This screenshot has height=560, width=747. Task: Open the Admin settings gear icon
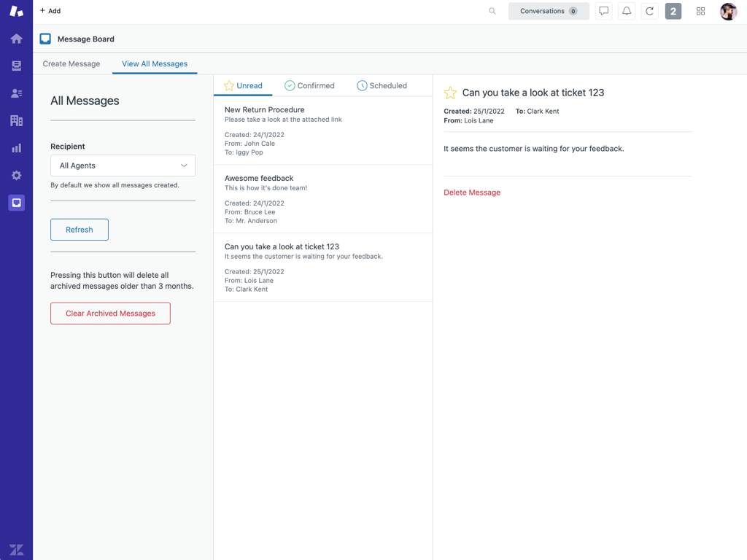coord(16,175)
